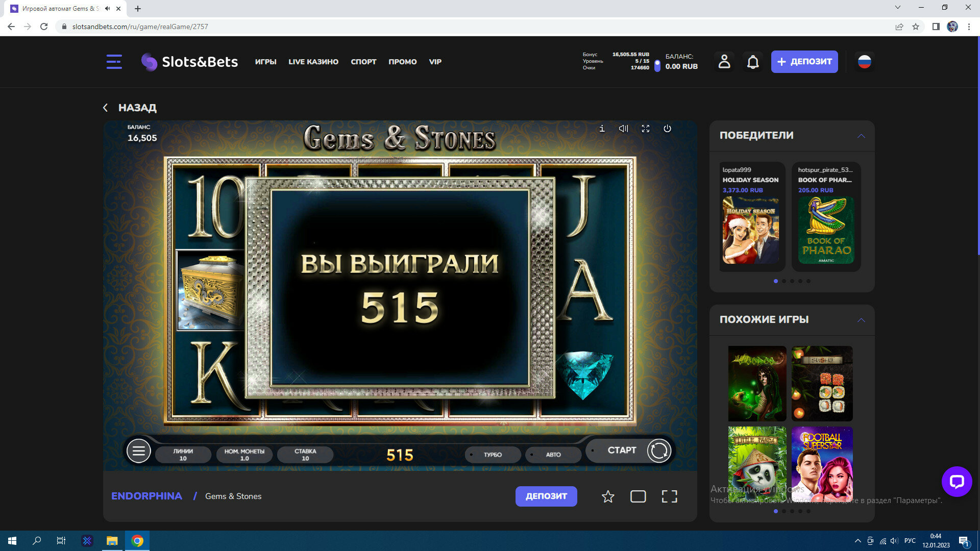Toggle the Турбо mode
Screen dimensions: 980x551
click(493, 455)
